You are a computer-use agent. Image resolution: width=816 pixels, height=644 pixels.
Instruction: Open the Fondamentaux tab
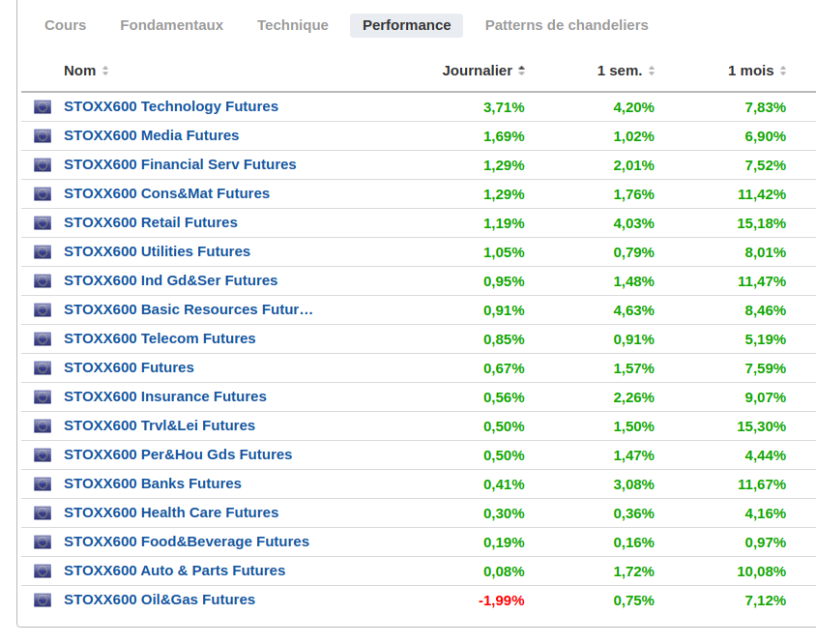click(171, 25)
